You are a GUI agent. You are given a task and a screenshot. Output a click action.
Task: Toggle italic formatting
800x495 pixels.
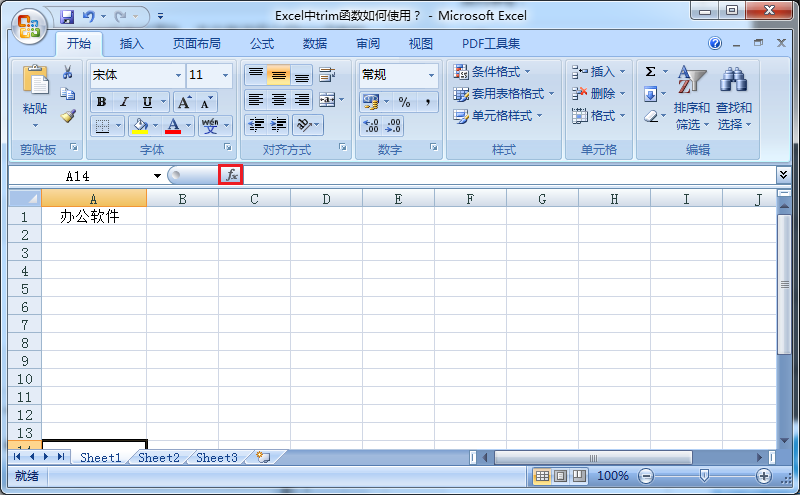pos(124,102)
